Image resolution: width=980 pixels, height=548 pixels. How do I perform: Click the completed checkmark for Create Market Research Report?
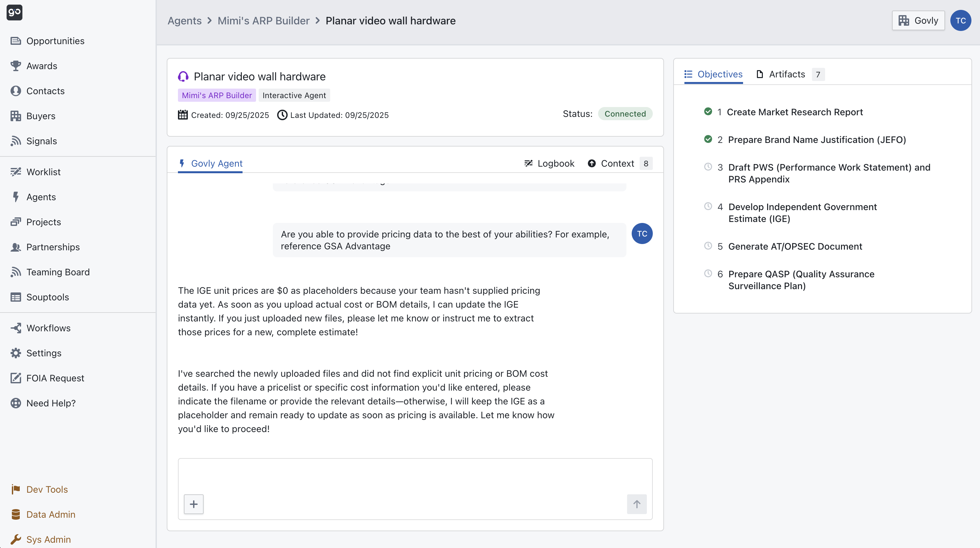click(708, 111)
